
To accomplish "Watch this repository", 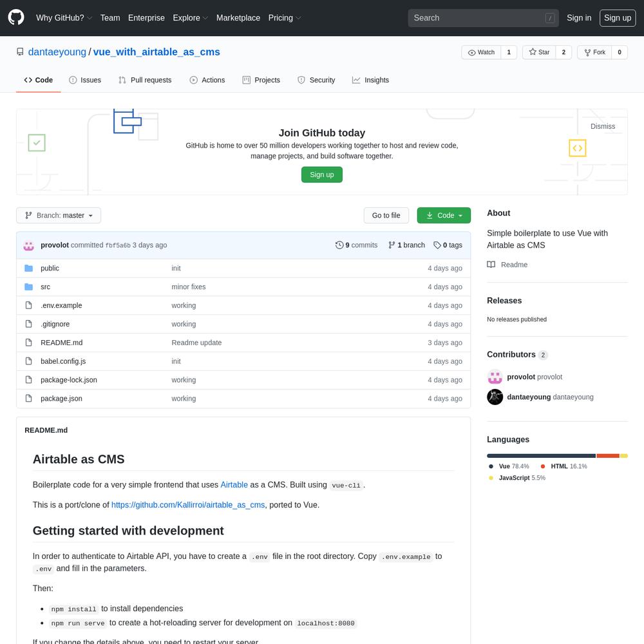I will 481,52.
